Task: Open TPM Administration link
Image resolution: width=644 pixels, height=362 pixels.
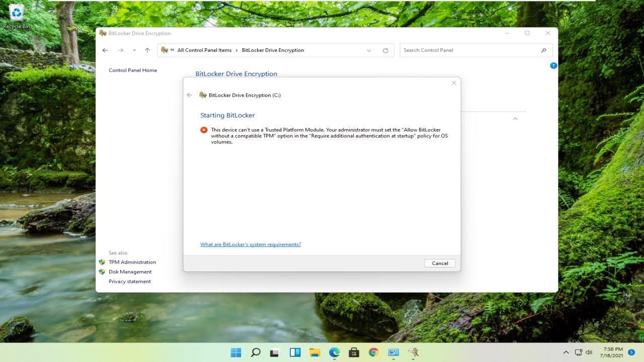Action: click(132, 262)
